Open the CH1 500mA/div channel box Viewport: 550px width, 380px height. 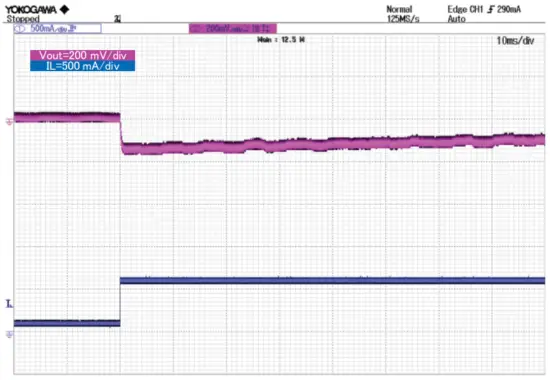[x=58, y=28]
